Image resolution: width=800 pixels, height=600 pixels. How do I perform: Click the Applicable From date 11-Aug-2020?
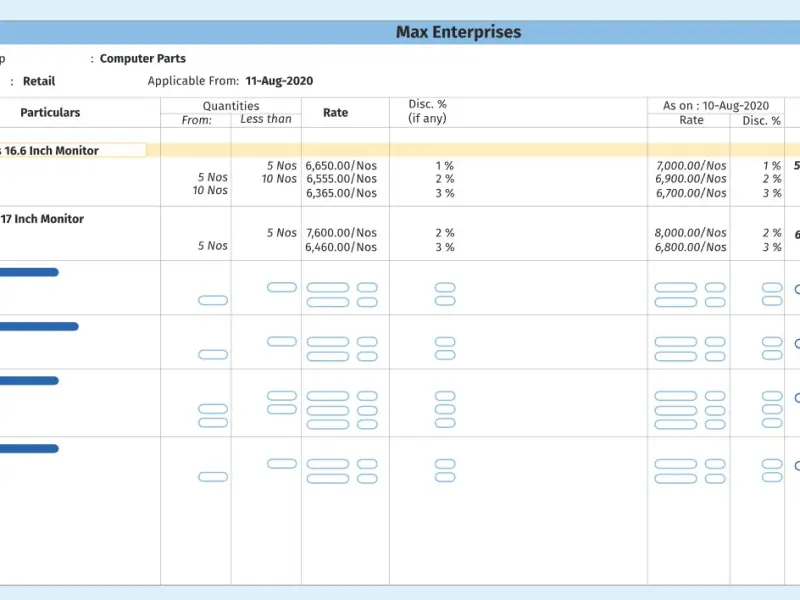click(x=279, y=81)
